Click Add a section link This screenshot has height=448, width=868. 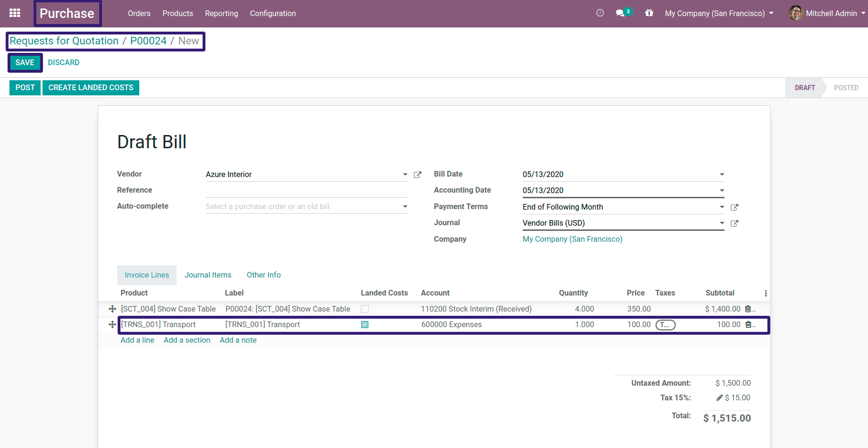point(187,340)
